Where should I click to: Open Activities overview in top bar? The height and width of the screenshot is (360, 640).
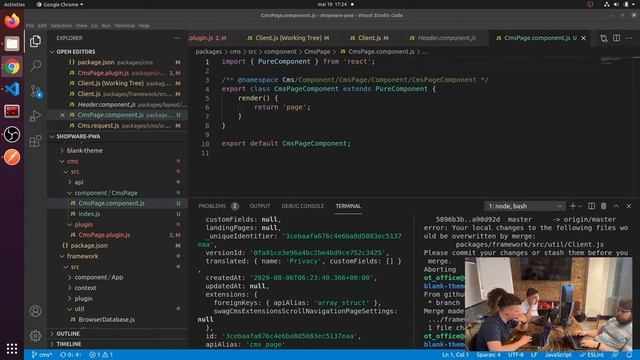tap(14, 4)
